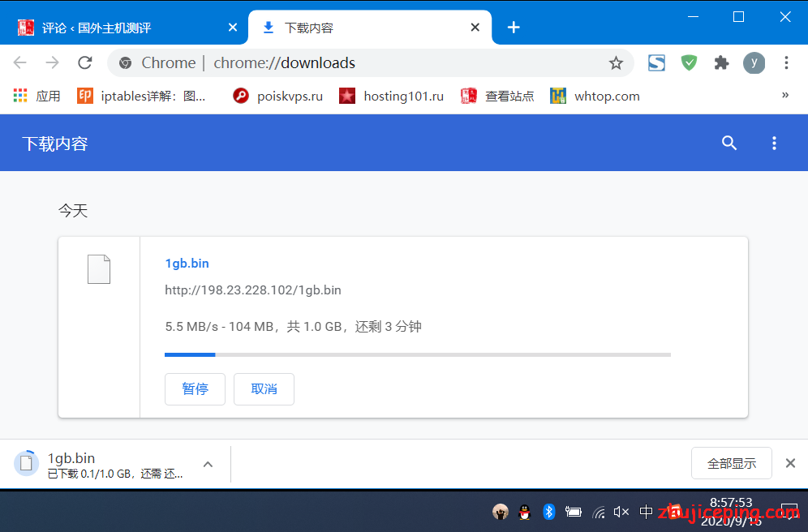Cancel the download with 取消
This screenshot has height=532, width=808.
[264, 388]
